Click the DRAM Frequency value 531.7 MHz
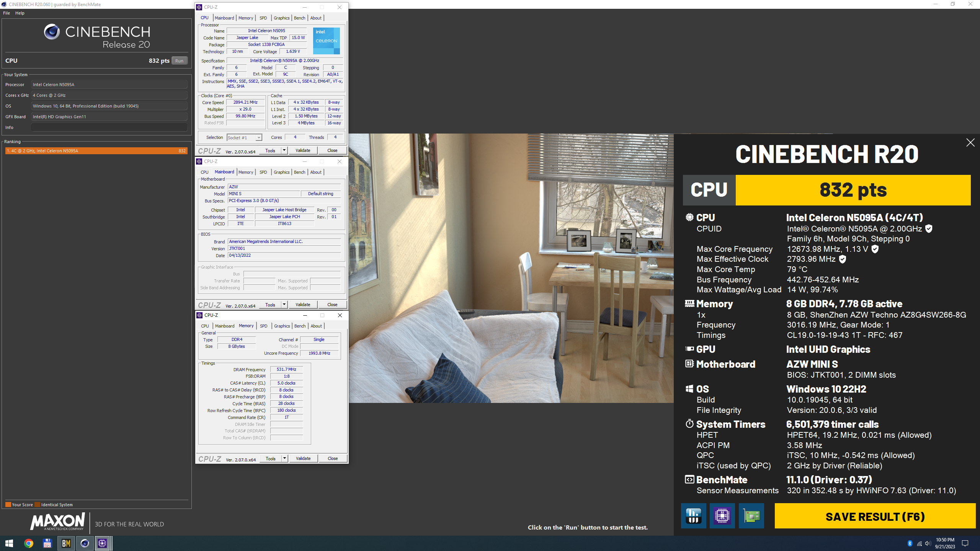Image resolution: width=980 pixels, height=551 pixels. [x=286, y=369]
